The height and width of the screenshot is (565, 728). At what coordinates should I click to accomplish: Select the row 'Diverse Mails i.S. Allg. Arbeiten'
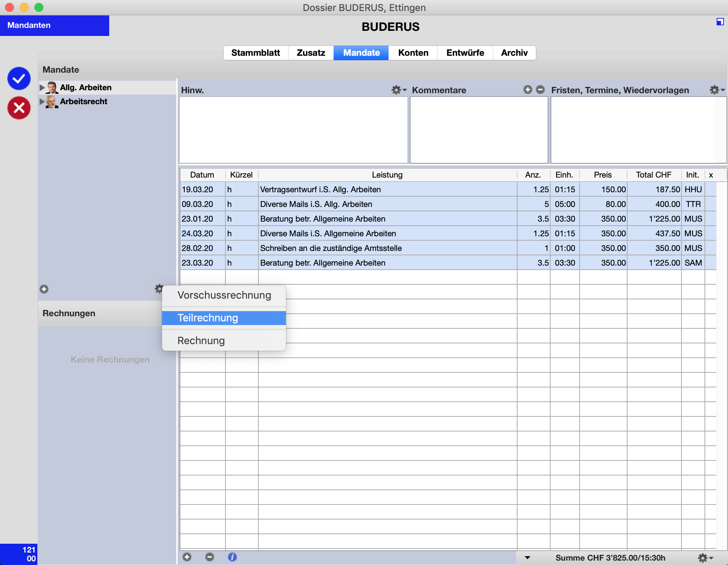[x=448, y=204]
